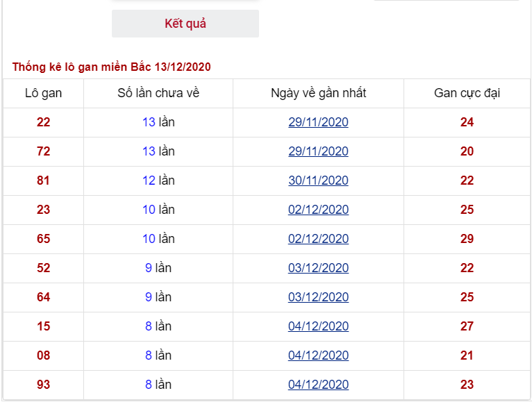The height and width of the screenshot is (402, 532).
Task: Click '9 lần' in row 64
Action: pyautogui.click(x=158, y=297)
